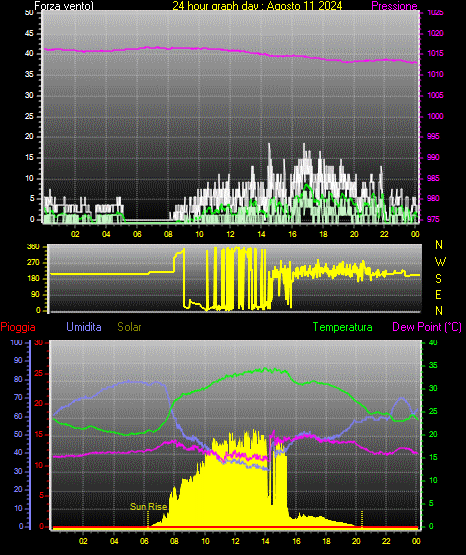Click the Solar legend label
Image resolution: width=466 pixels, height=555 pixels.
[129, 327]
